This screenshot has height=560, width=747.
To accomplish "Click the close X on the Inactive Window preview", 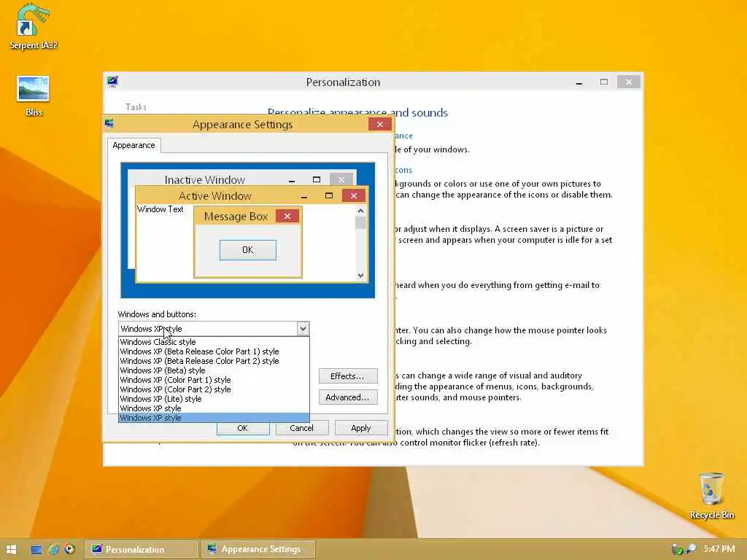I will coord(341,179).
